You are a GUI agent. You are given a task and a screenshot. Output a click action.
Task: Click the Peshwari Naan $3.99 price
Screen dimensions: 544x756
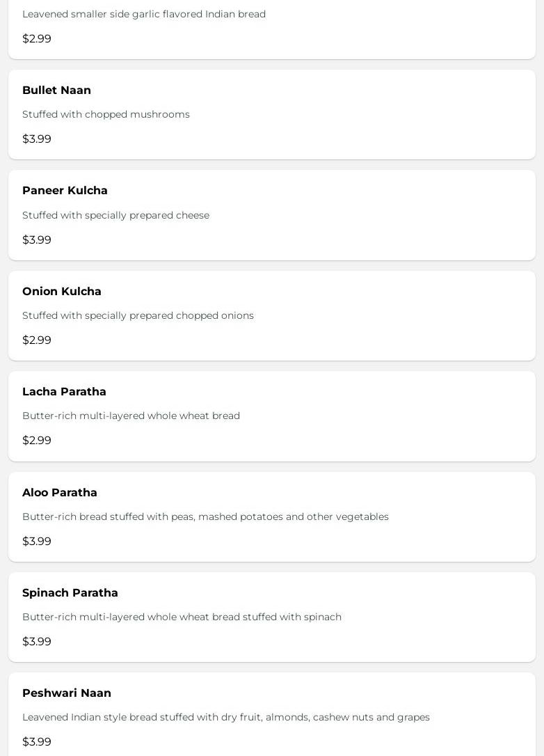pos(37,742)
